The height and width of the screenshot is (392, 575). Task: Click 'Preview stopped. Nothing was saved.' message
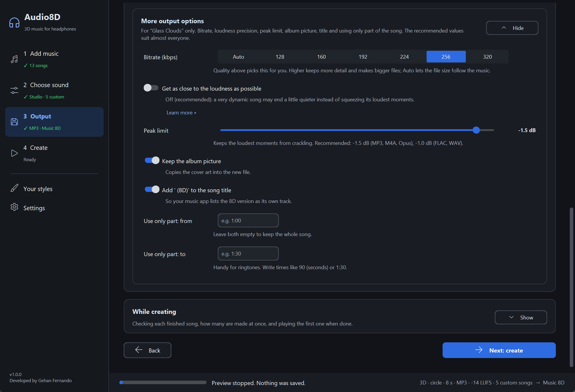click(x=258, y=383)
